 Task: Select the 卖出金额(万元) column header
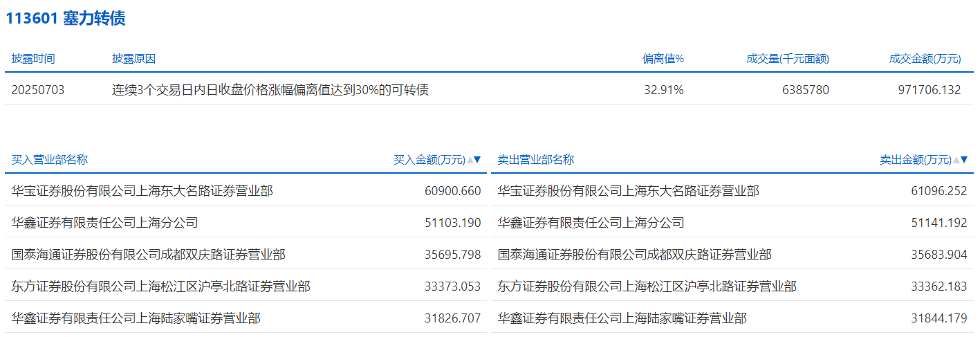click(915, 160)
